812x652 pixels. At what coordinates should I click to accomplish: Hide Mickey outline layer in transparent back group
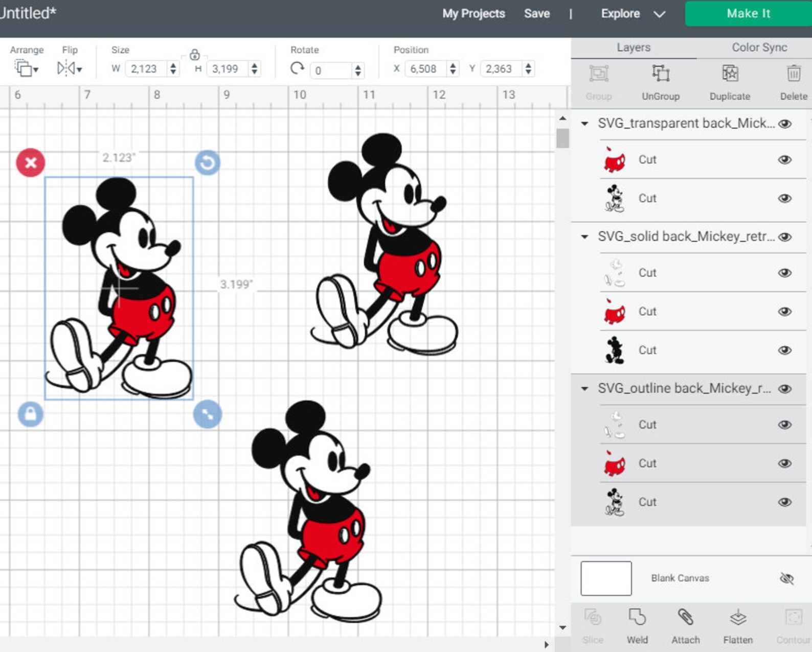click(x=785, y=198)
